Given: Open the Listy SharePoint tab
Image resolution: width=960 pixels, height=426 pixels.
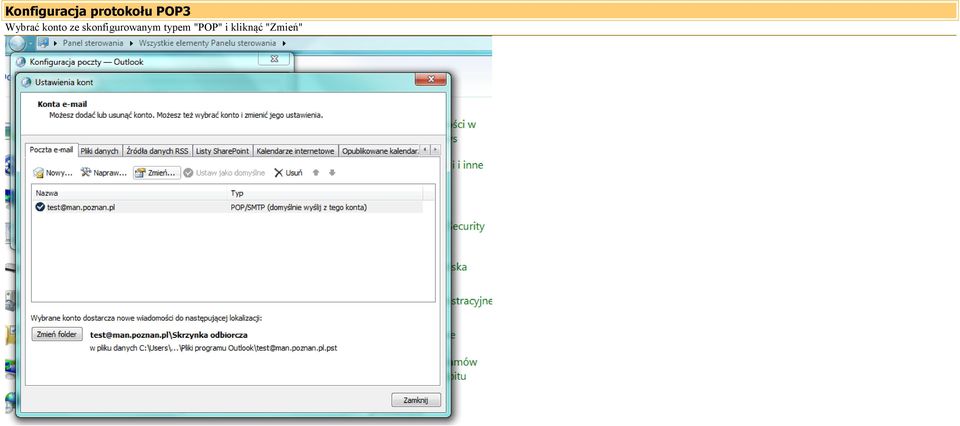Looking at the screenshot, I should (x=223, y=151).
